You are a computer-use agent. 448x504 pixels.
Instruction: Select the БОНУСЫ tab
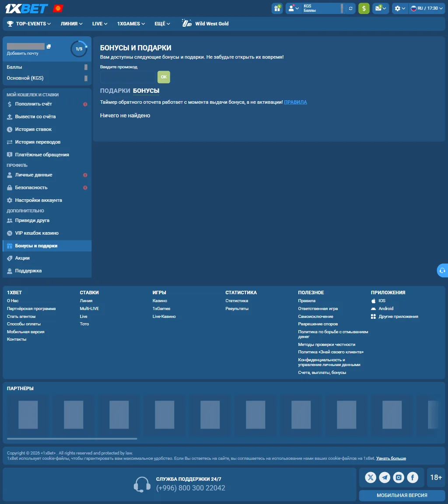146,91
